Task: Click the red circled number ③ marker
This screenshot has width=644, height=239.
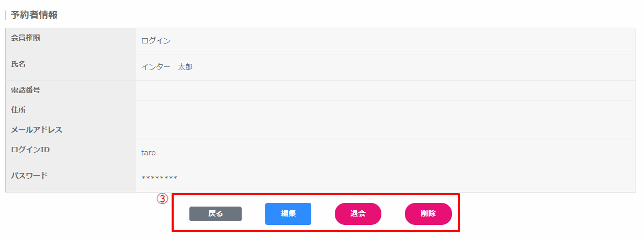Action: tap(163, 199)
